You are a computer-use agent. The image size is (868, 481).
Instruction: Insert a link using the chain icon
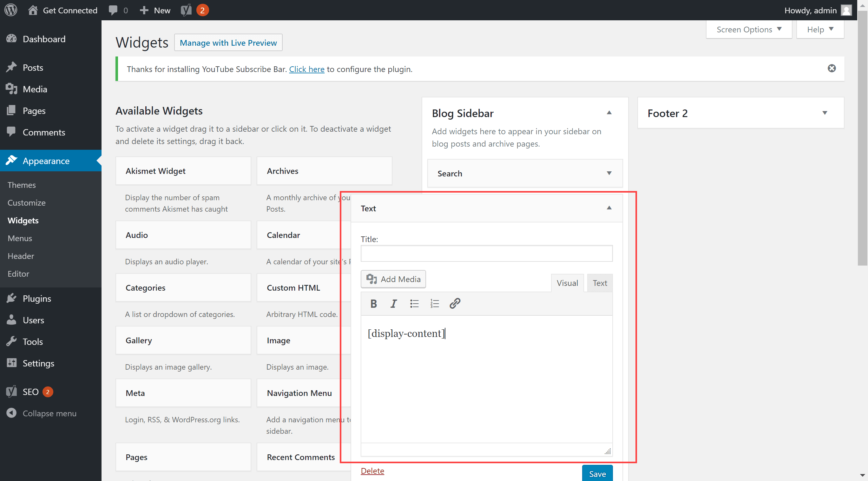[455, 303]
